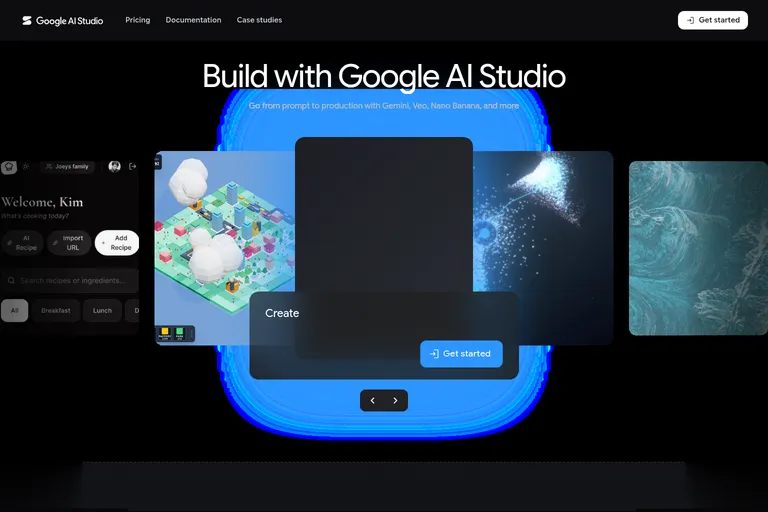
Task: Click the Go from prompt to production subtitle
Action: click(x=384, y=105)
